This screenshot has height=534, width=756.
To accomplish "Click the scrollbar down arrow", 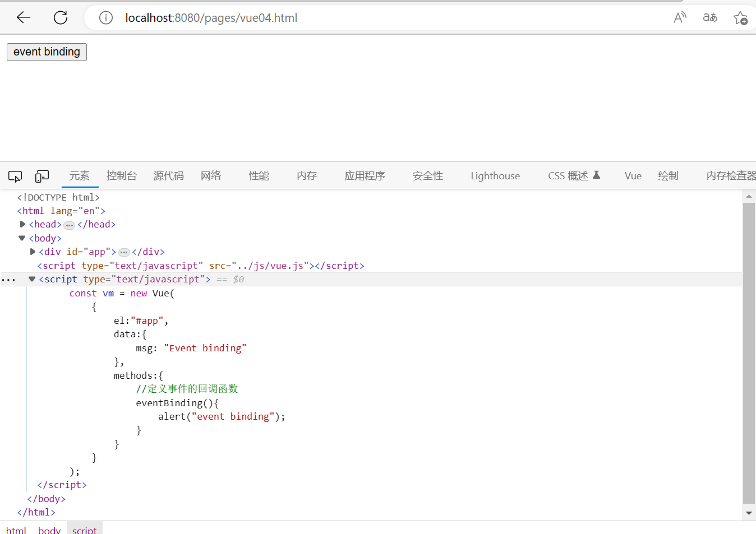I will click(x=749, y=513).
